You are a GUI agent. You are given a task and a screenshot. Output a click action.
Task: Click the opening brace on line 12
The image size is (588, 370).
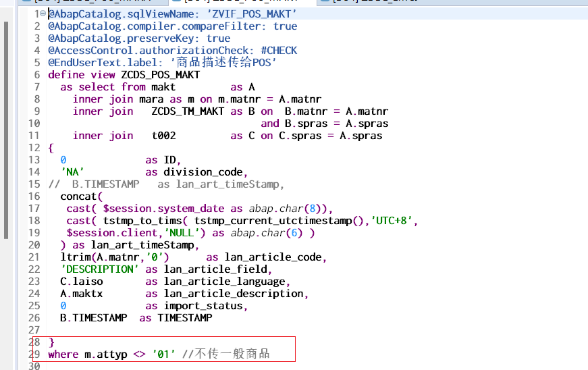[51, 148]
